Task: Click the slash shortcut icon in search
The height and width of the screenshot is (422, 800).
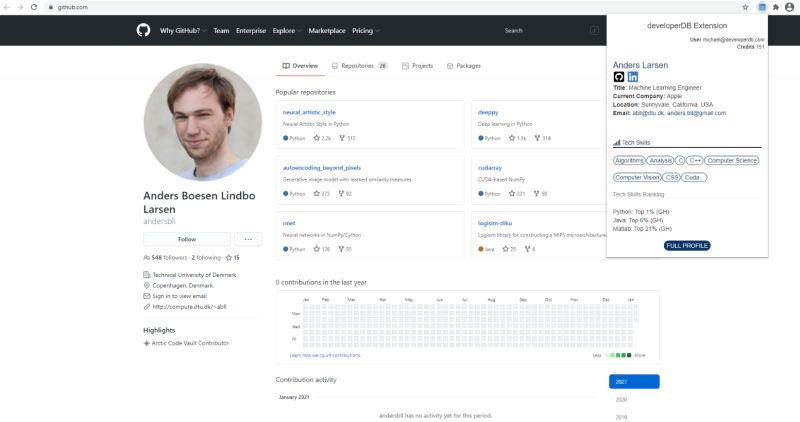Action: pos(594,30)
